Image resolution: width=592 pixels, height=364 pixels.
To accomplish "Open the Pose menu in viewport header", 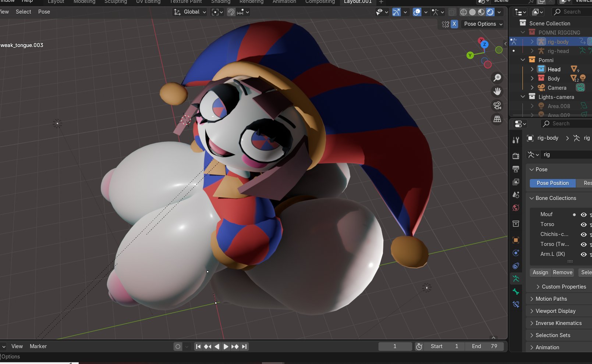I will point(44,12).
